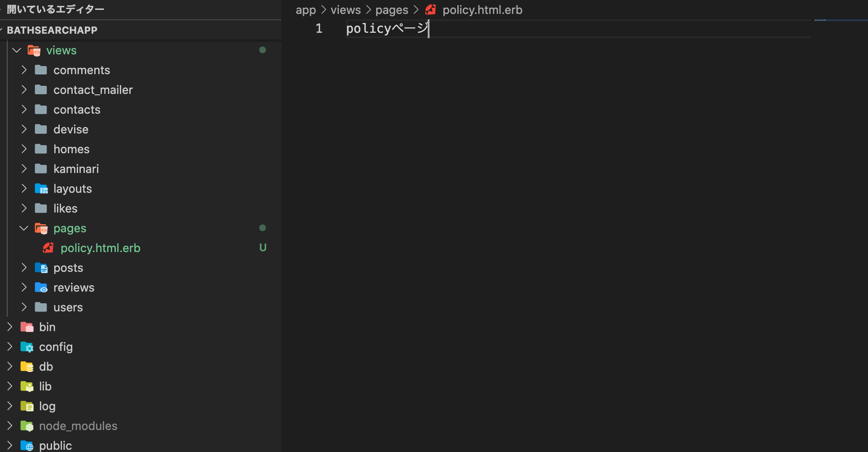This screenshot has height=452, width=868.
Task: Click the 'kaminari' folder label
Action: [76, 169]
